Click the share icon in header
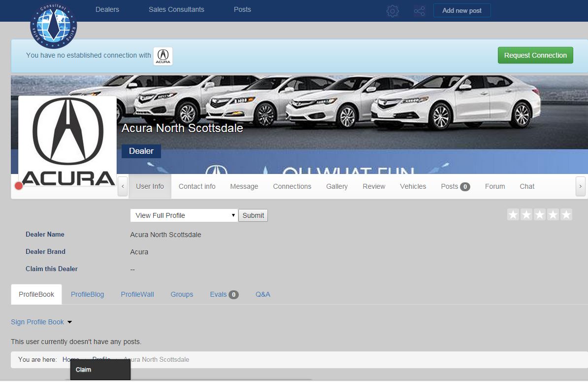Screen dimensions: 588x382 tap(419, 11)
